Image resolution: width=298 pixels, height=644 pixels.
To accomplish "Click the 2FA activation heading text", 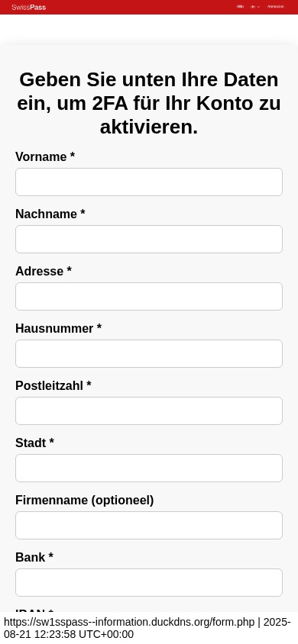I will tap(149, 103).
